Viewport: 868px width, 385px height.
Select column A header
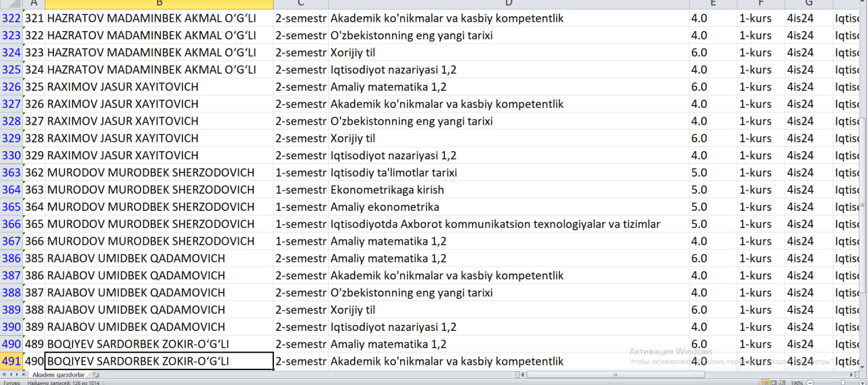point(34,4)
